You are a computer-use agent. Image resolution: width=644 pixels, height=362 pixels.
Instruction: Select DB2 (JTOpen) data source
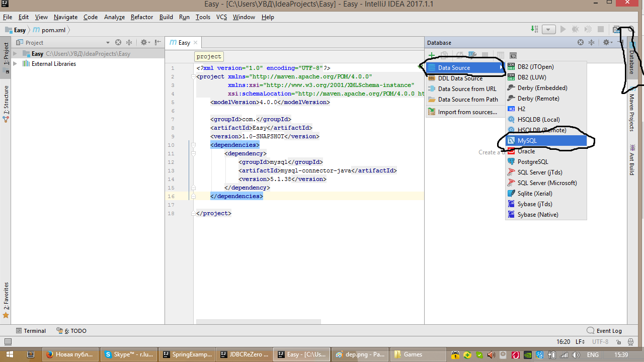point(546,67)
